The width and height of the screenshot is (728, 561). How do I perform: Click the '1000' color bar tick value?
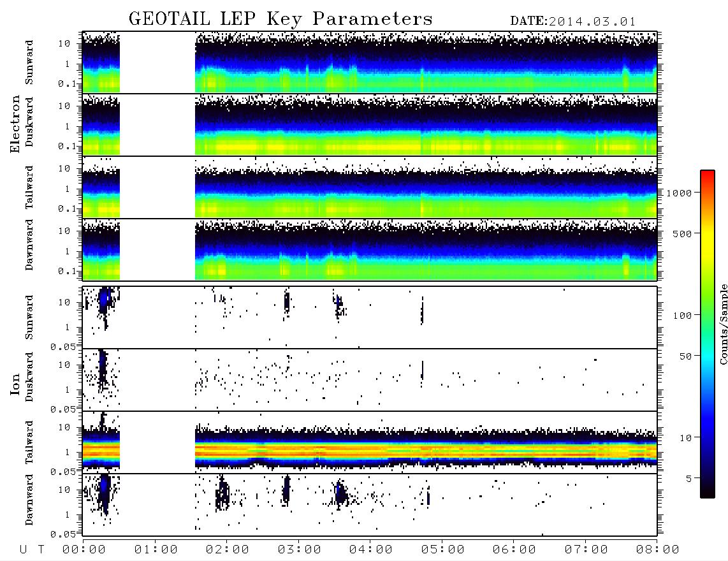coord(679,193)
